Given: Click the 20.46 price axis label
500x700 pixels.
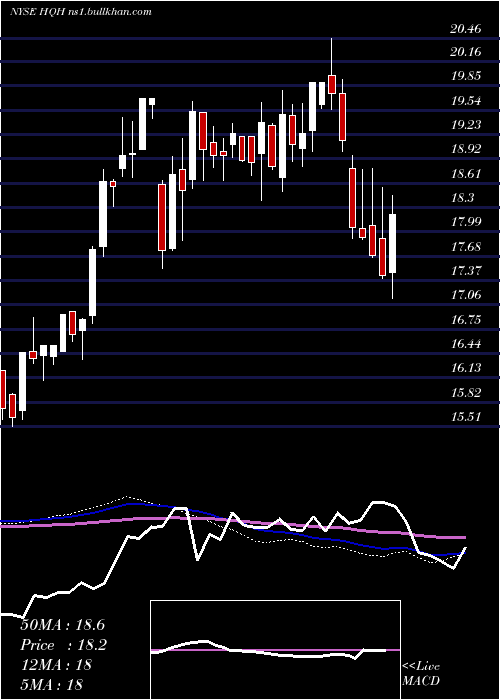Looking at the screenshot, I should [466, 29].
